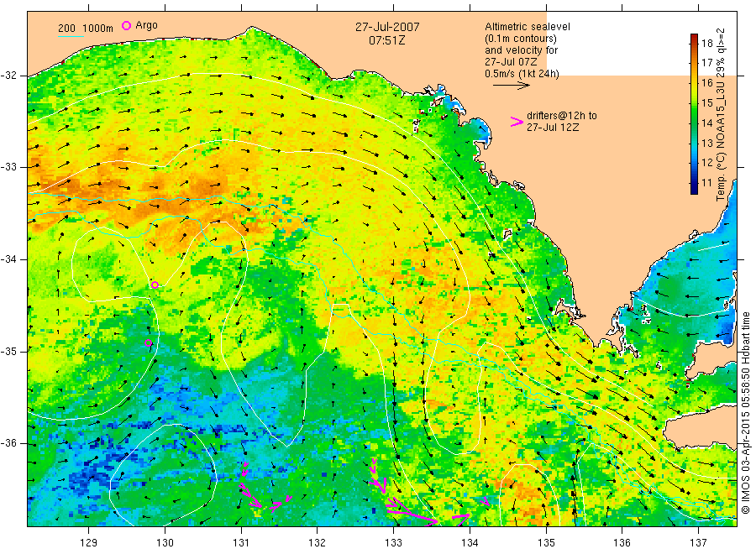
Task: Click the latitude axis label -33
Action: 8,167
